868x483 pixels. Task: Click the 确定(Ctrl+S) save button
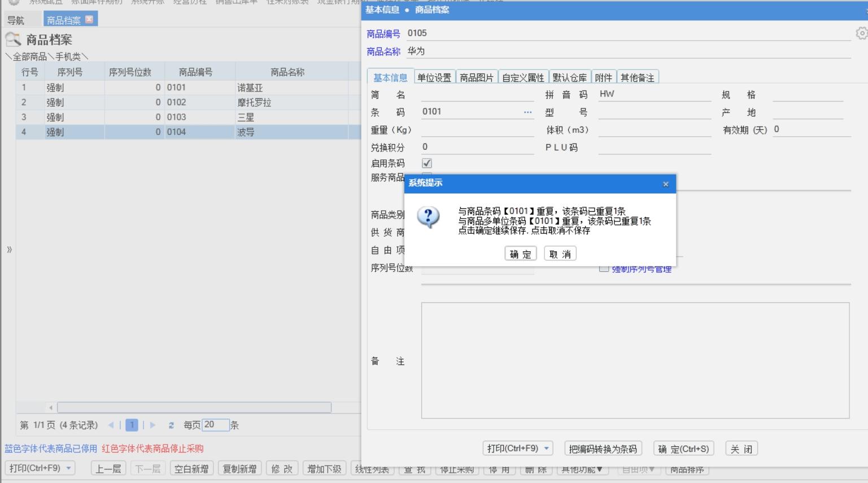pos(683,449)
